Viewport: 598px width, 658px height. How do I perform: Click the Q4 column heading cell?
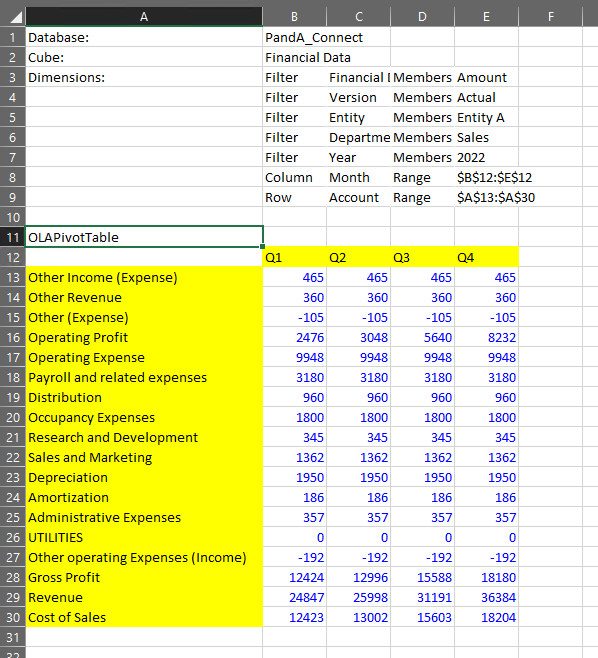486,257
